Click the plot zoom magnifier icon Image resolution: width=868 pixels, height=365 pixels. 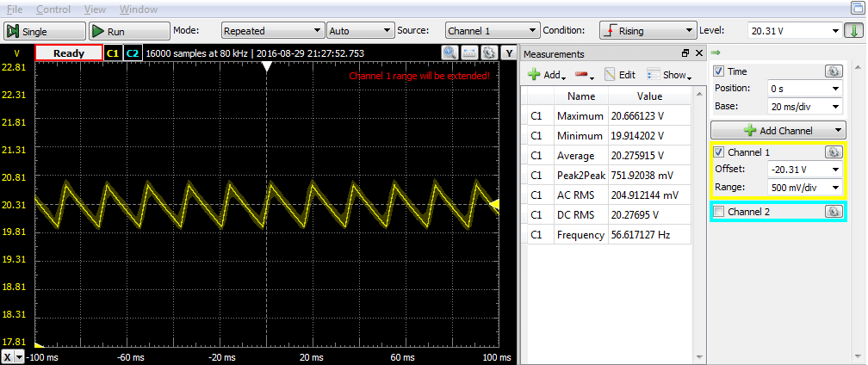450,53
